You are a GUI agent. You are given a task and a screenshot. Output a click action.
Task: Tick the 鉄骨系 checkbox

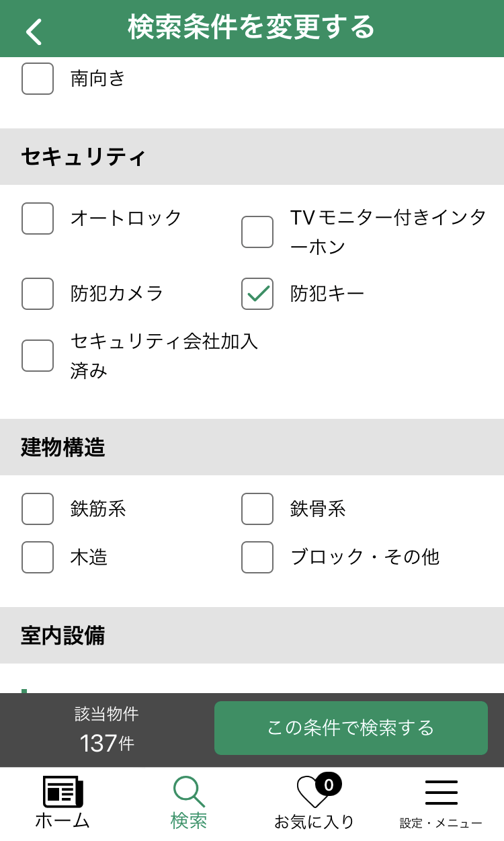point(257,509)
